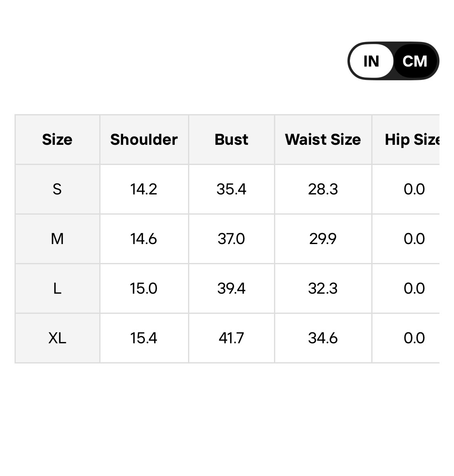Select the M size row label
The image size is (454, 476).
click(x=57, y=239)
